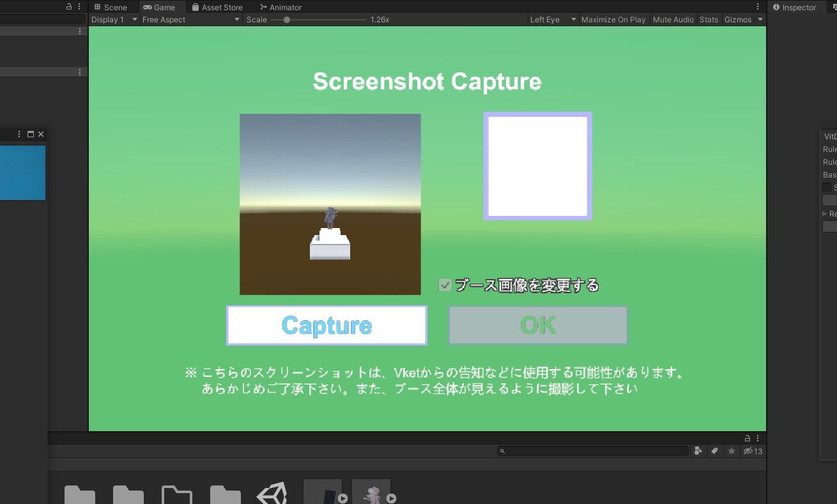Viewport: 837px width, 504px height.
Task: Click the Scale slider handle
Action: coord(287,20)
